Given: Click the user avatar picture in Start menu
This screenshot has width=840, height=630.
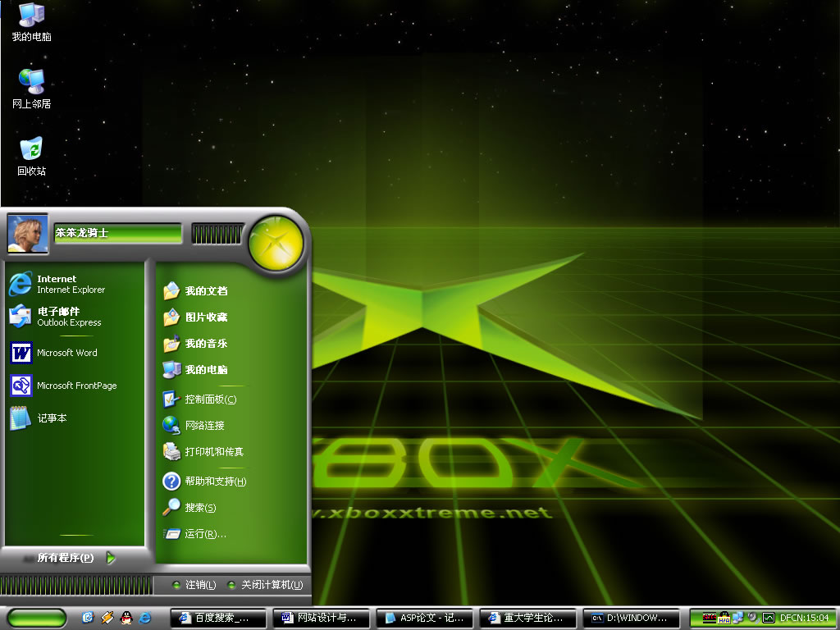Looking at the screenshot, I should click(27, 233).
